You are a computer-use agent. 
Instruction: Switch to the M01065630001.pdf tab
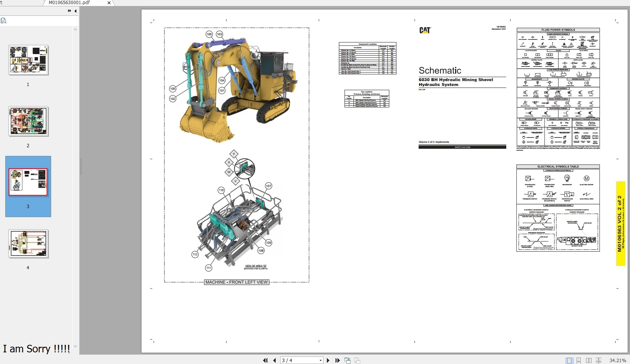(x=69, y=3)
